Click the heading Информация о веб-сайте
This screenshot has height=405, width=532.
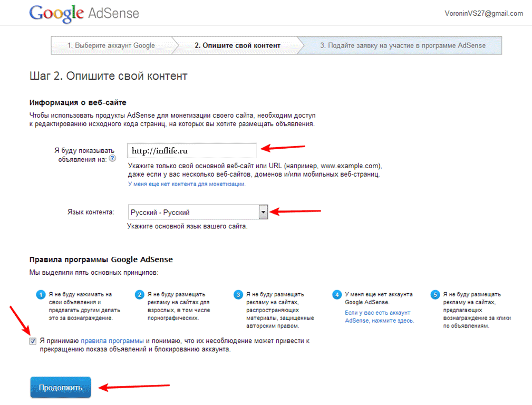coord(78,102)
